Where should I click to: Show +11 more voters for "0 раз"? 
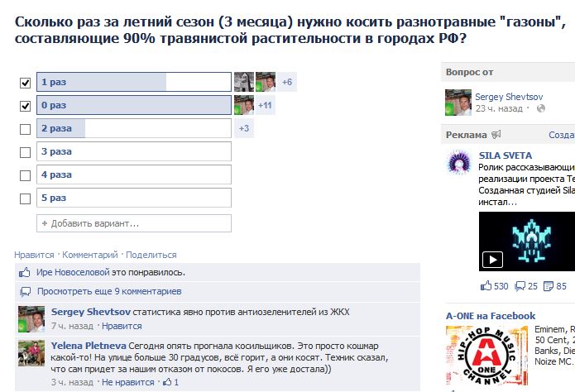[x=265, y=105]
